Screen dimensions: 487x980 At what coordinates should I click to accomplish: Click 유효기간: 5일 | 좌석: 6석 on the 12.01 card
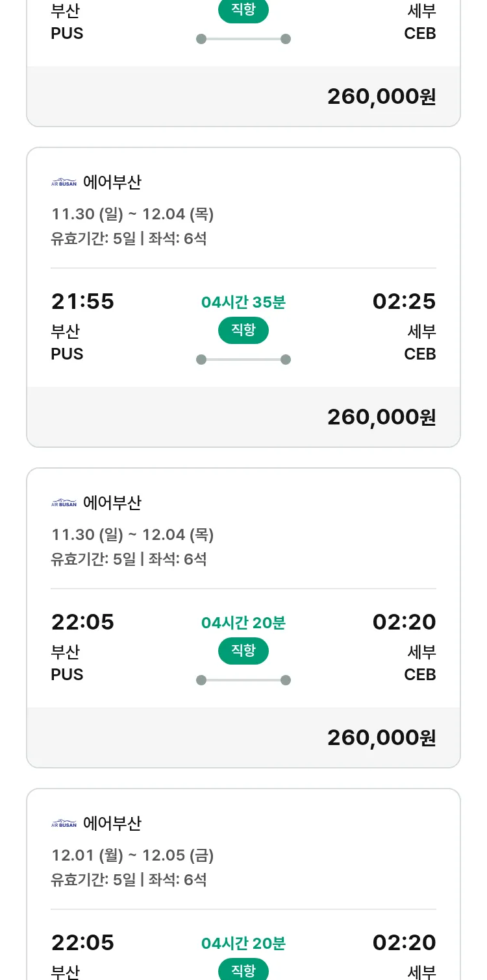coord(129,880)
